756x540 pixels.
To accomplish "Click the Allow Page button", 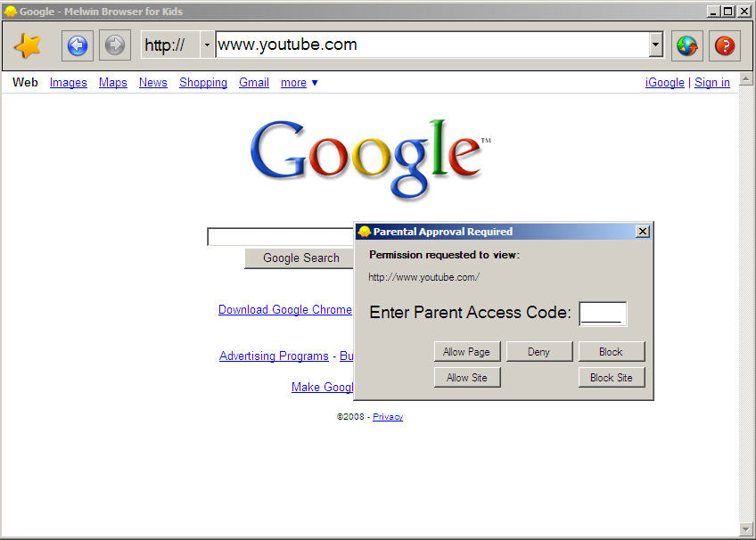I will [x=467, y=352].
